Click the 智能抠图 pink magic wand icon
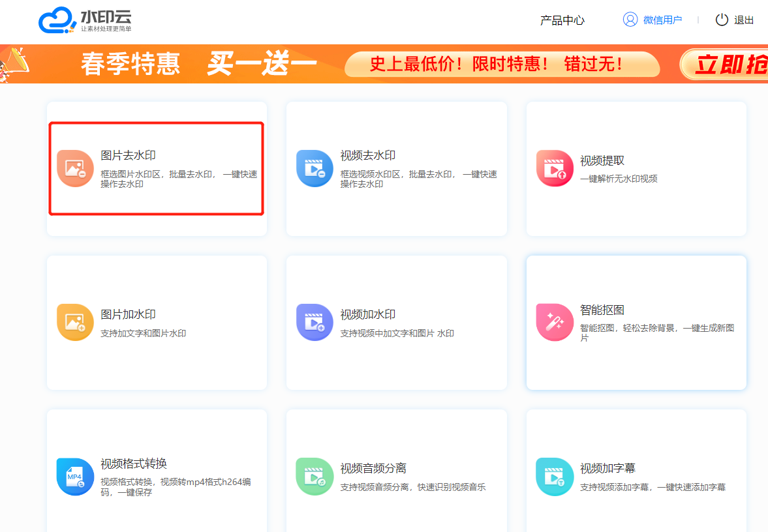 point(555,322)
